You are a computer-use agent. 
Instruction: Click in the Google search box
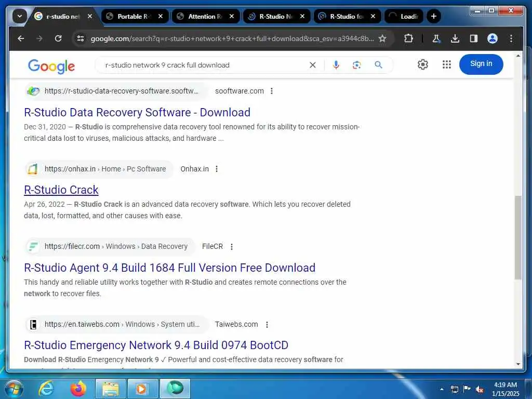pos(204,65)
